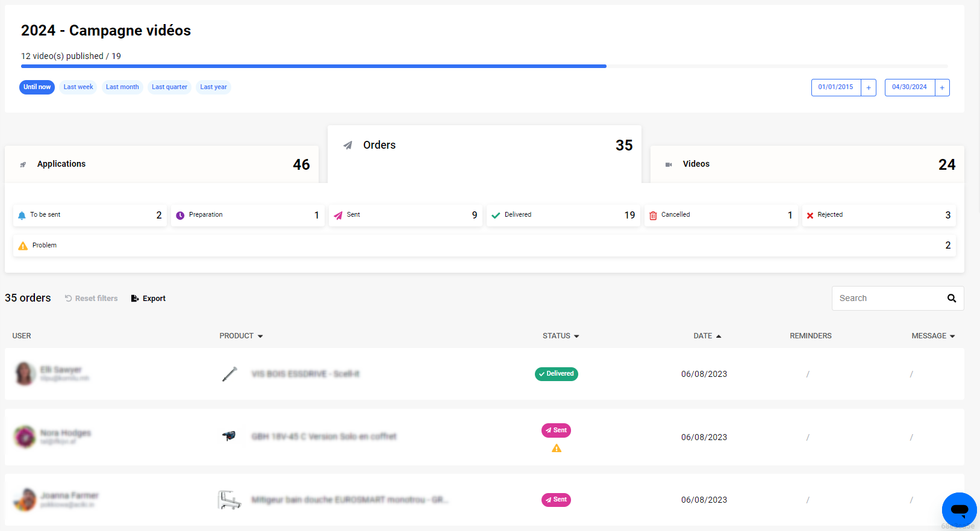Click the To be sent bell icon
Image resolution: width=980 pixels, height=531 pixels.
pos(22,216)
